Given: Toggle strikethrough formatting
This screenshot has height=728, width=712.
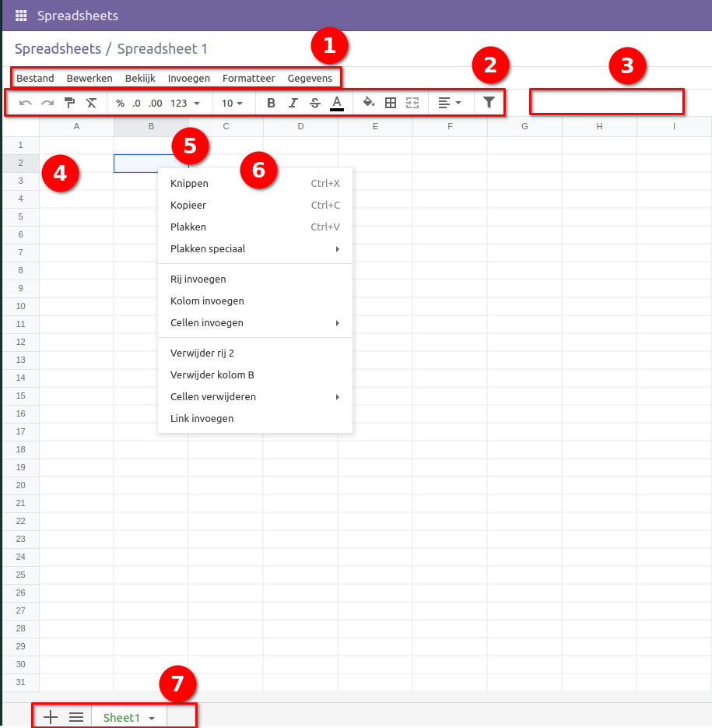Looking at the screenshot, I should 314,102.
